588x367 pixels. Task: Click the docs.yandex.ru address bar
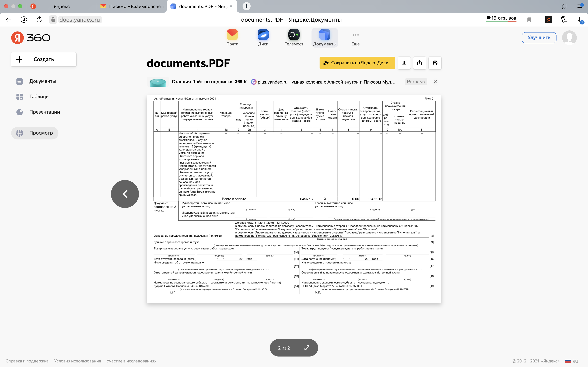tap(79, 20)
